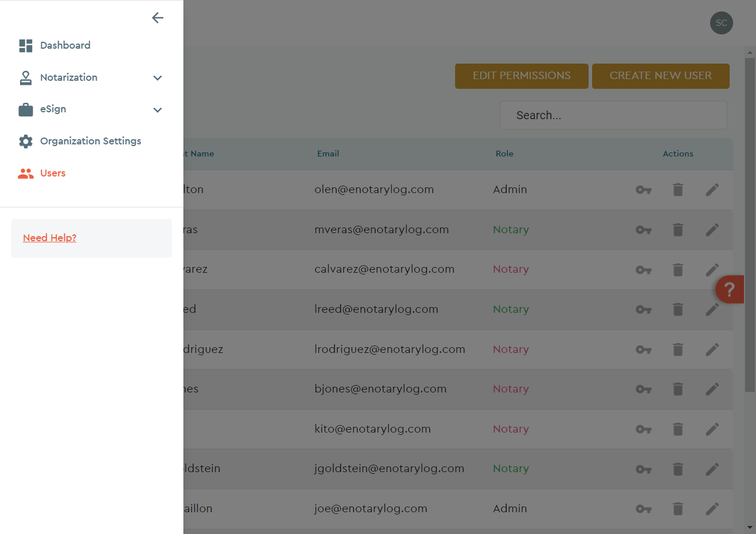Delete user mveras@enotarylog.com
The image size is (756, 534).
coord(678,230)
